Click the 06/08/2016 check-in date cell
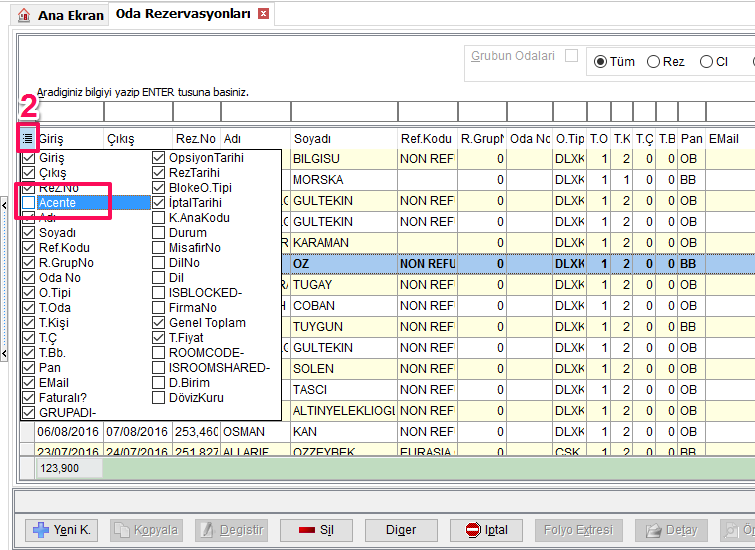Image resolution: width=755 pixels, height=550 pixels. click(69, 432)
